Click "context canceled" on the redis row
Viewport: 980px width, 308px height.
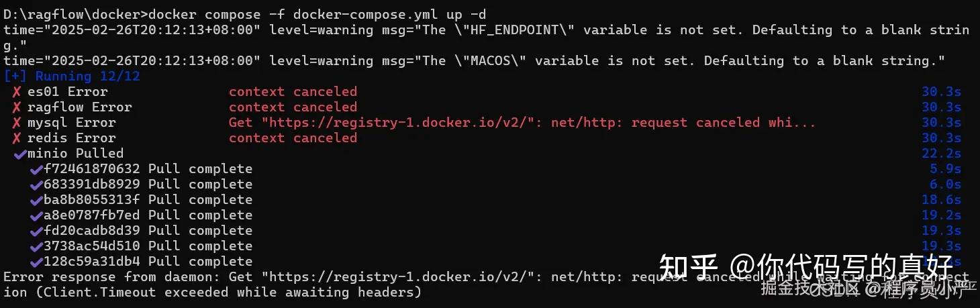(293, 138)
